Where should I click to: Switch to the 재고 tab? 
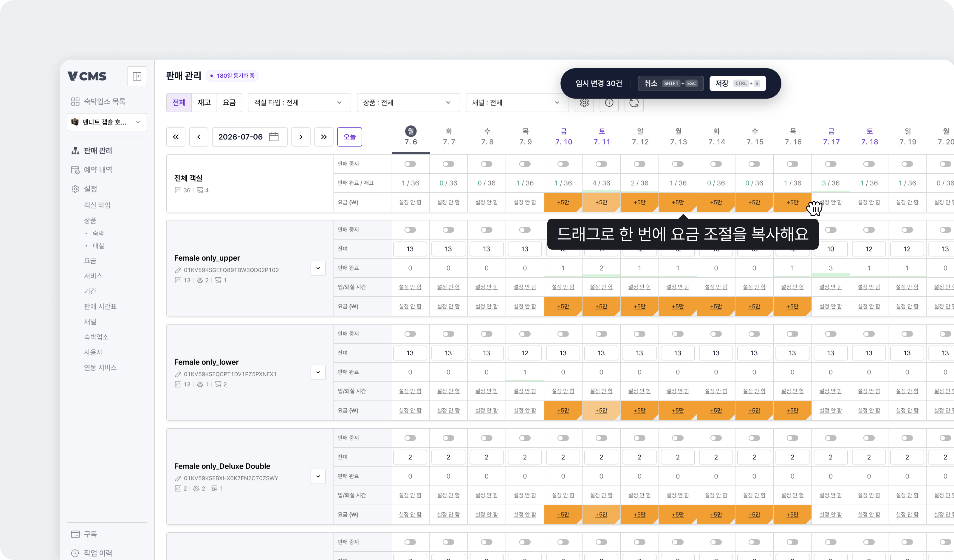[x=204, y=102]
